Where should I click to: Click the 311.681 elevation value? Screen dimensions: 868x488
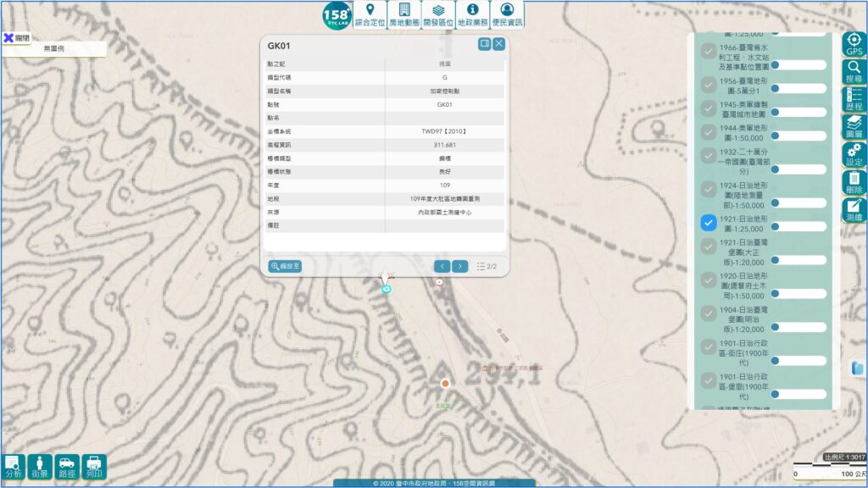pos(444,145)
